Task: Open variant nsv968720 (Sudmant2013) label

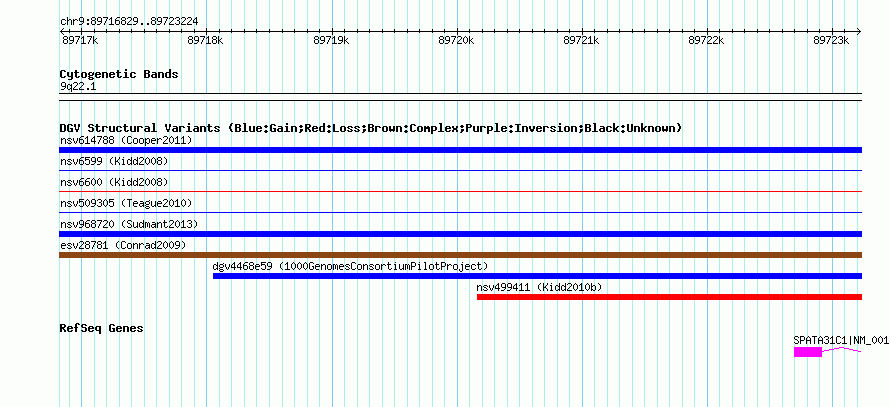Action: click(129, 224)
